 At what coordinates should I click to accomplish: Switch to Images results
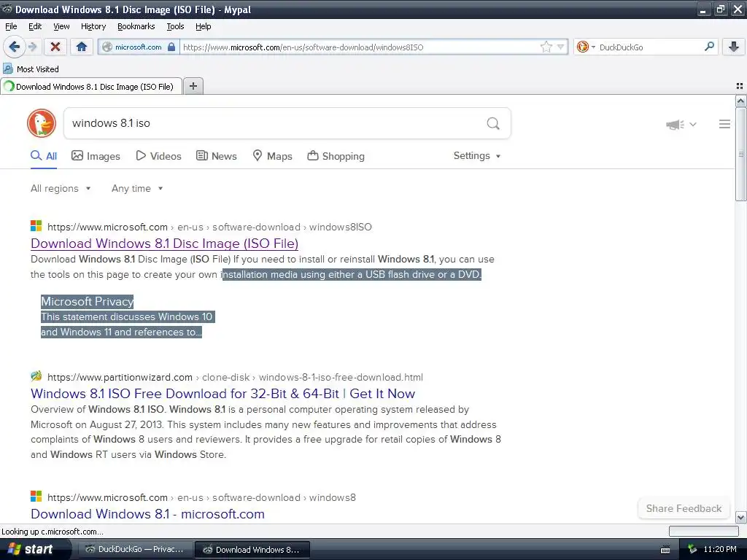coord(96,156)
